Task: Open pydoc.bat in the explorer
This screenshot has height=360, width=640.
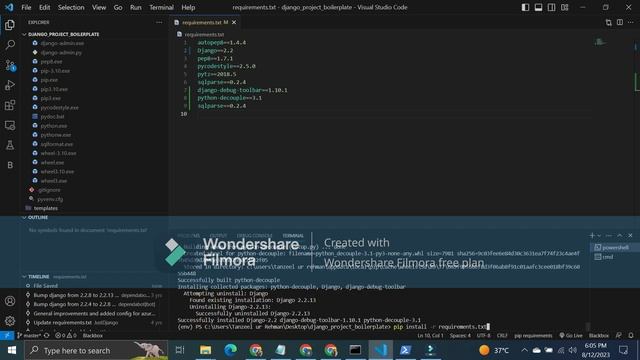Action: pos(52,117)
